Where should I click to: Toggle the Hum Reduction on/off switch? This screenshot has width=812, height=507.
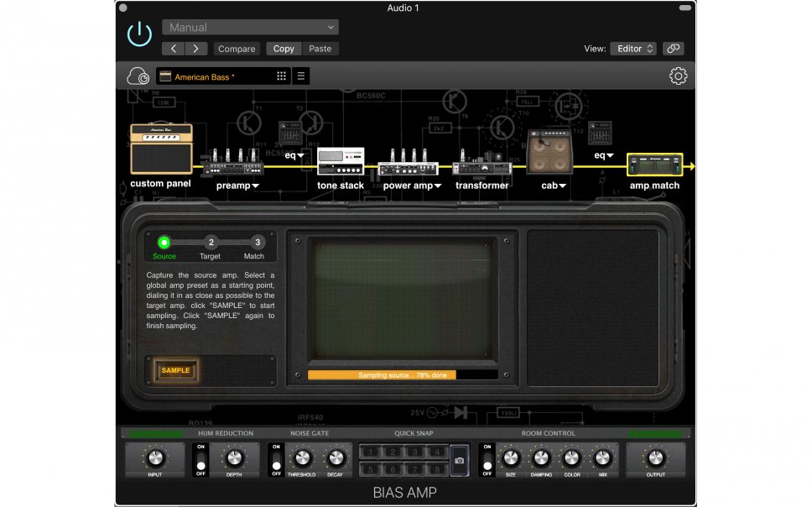pyautogui.click(x=200, y=460)
